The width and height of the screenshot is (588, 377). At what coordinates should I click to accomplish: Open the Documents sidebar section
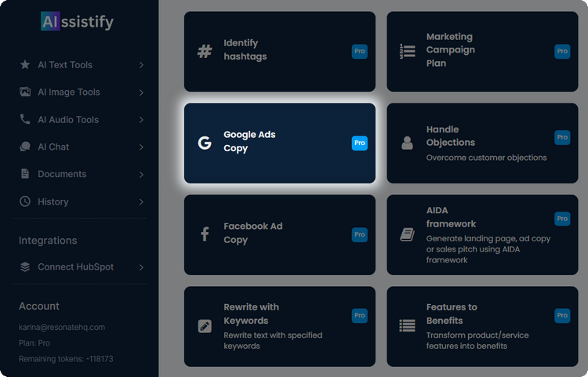point(62,174)
